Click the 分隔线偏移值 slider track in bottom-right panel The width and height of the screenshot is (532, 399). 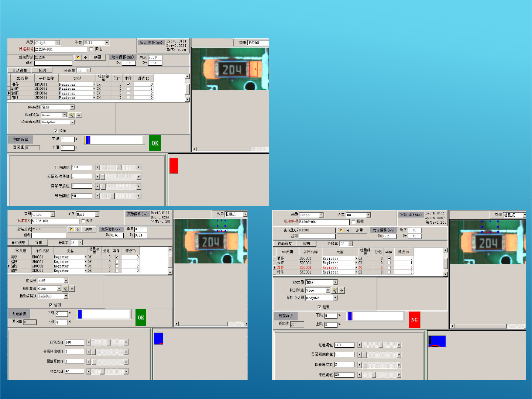click(379, 355)
